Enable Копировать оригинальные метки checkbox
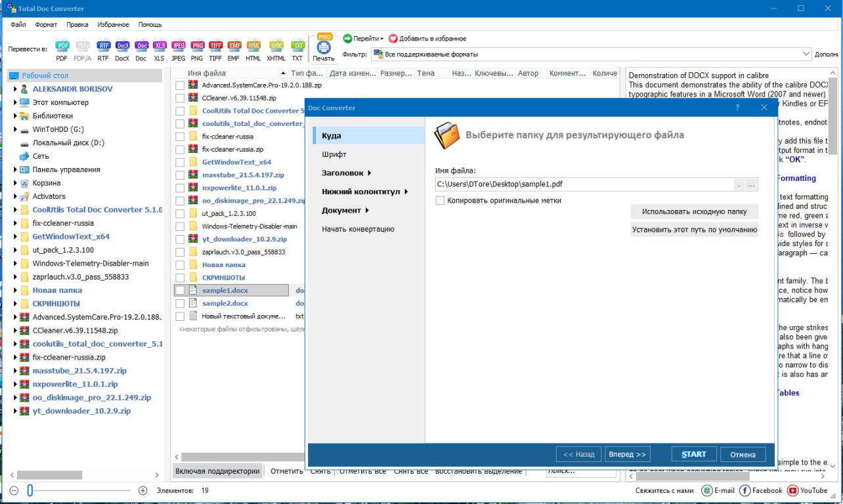The image size is (843, 504). 441,200
